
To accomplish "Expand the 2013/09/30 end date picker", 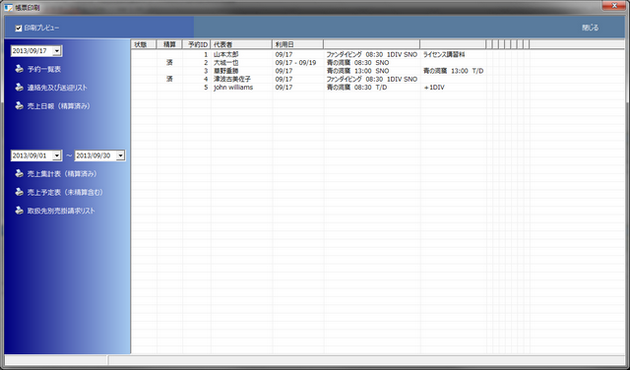I will [x=120, y=155].
